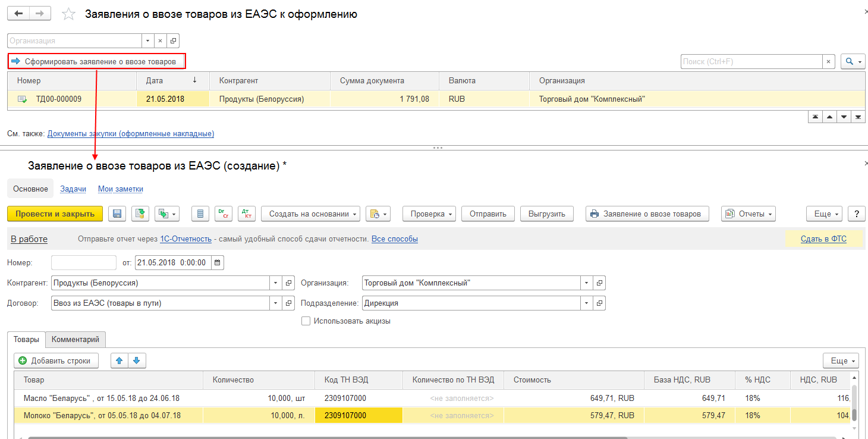
Task: Open the Контрагент card icon
Action: click(x=289, y=283)
